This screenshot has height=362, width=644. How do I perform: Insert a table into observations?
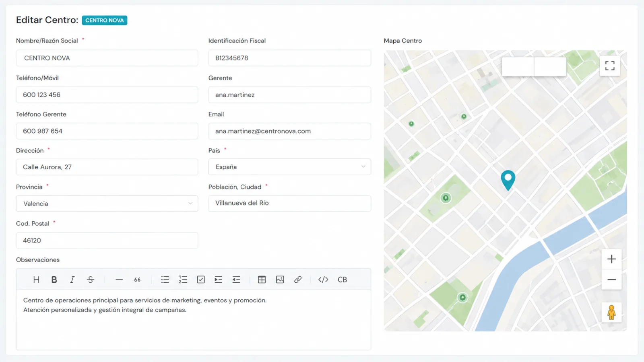(x=262, y=280)
